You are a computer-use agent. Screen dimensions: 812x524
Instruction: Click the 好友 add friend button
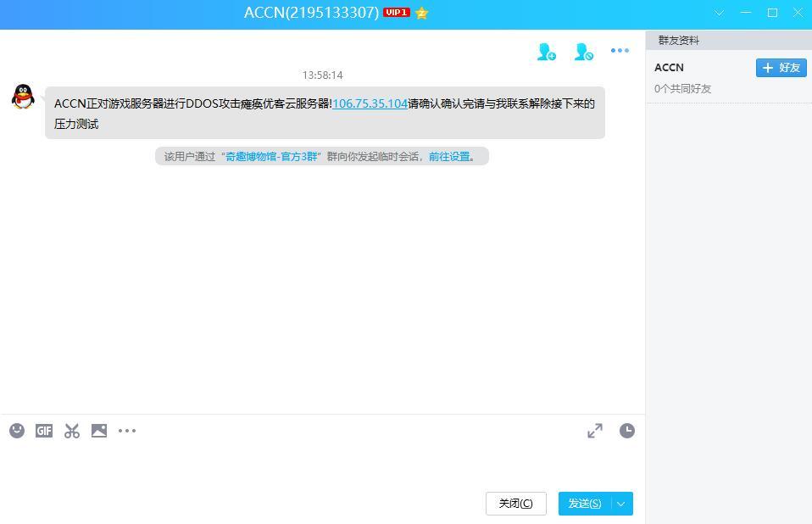(x=781, y=68)
